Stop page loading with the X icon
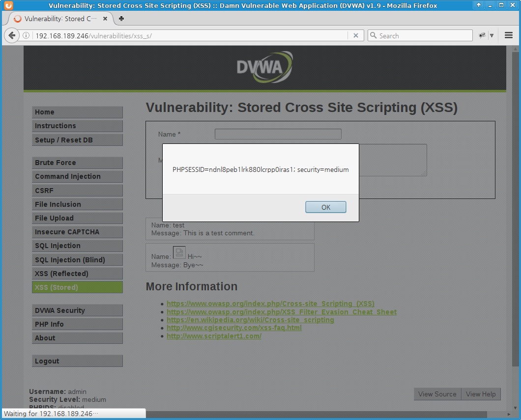521x420 pixels. (355, 35)
